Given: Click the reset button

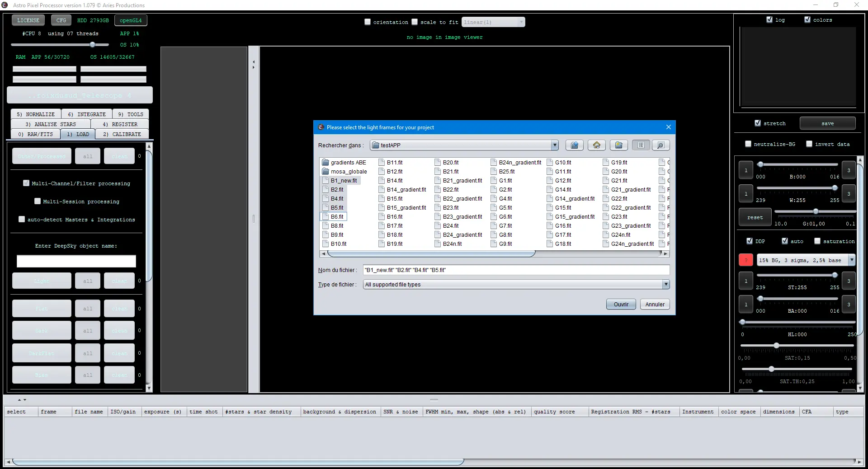Looking at the screenshot, I should 755,217.
